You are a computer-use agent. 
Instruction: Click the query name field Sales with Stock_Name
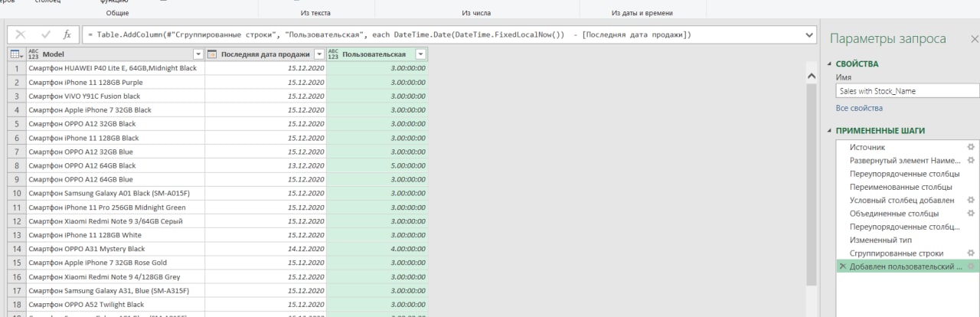pyautogui.click(x=908, y=90)
